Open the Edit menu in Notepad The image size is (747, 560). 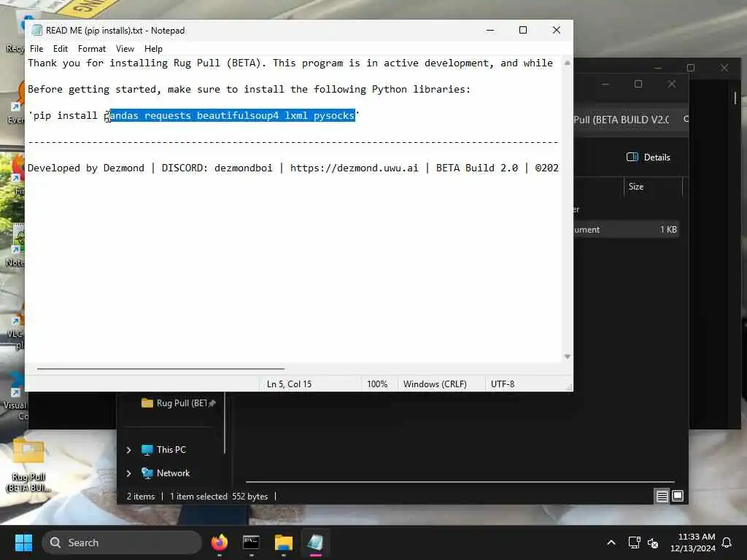60,49
